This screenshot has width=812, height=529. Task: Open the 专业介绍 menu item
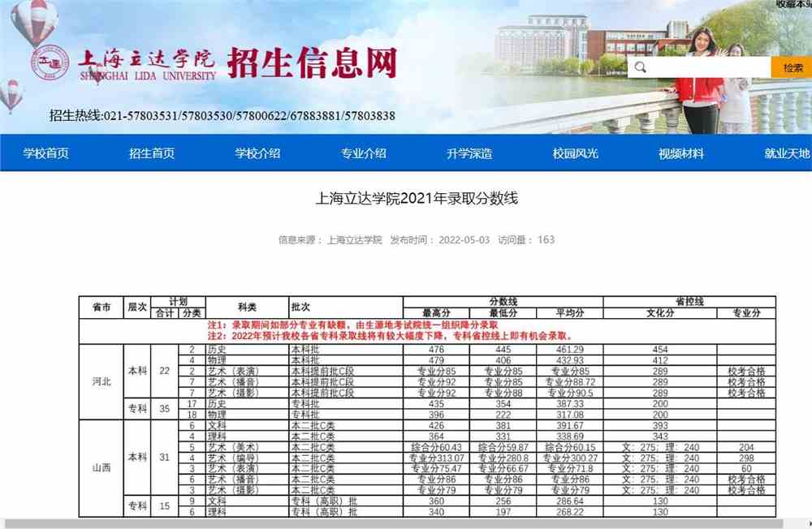pos(364,153)
